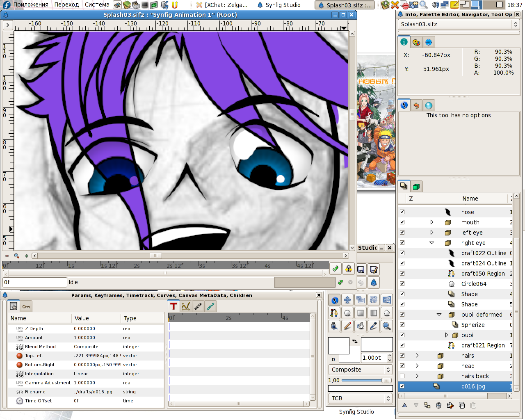Collapse the right eye layer group
This screenshot has height=420, width=525.
coord(431,243)
